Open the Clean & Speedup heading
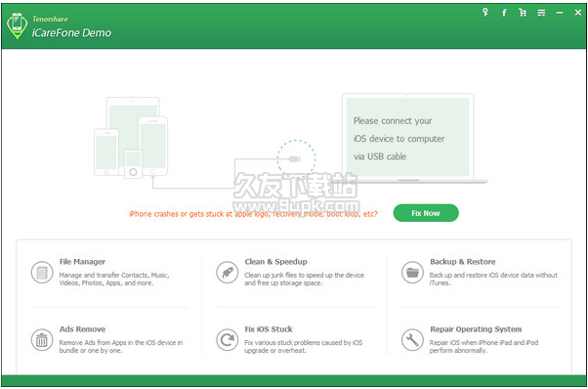The image size is (588, 389). click(x=275, y=262)
